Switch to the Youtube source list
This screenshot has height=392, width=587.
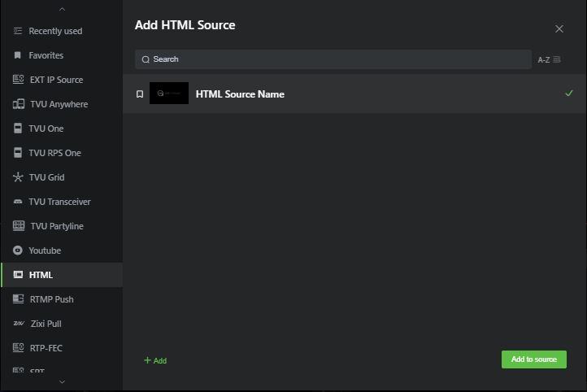[62, 250]
